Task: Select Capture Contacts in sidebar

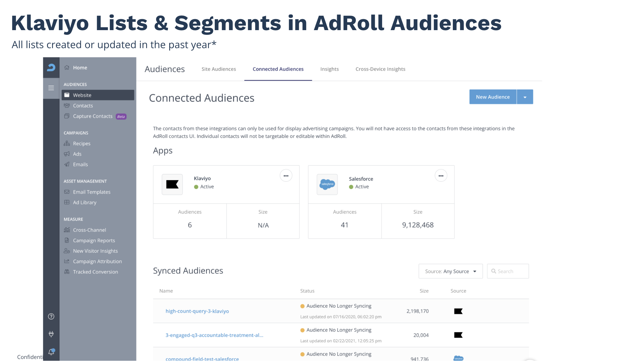Action: [93, 116]
